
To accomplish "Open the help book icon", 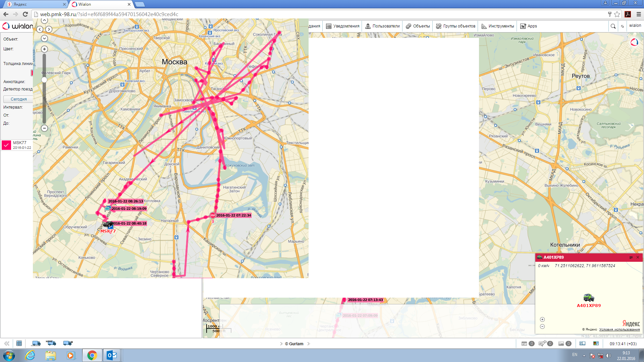I will pos(583,344).
